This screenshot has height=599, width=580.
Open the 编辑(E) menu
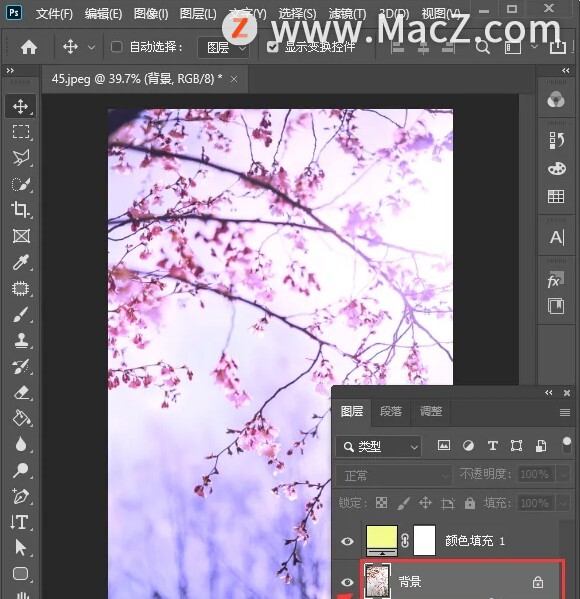[x=103, y=14]
